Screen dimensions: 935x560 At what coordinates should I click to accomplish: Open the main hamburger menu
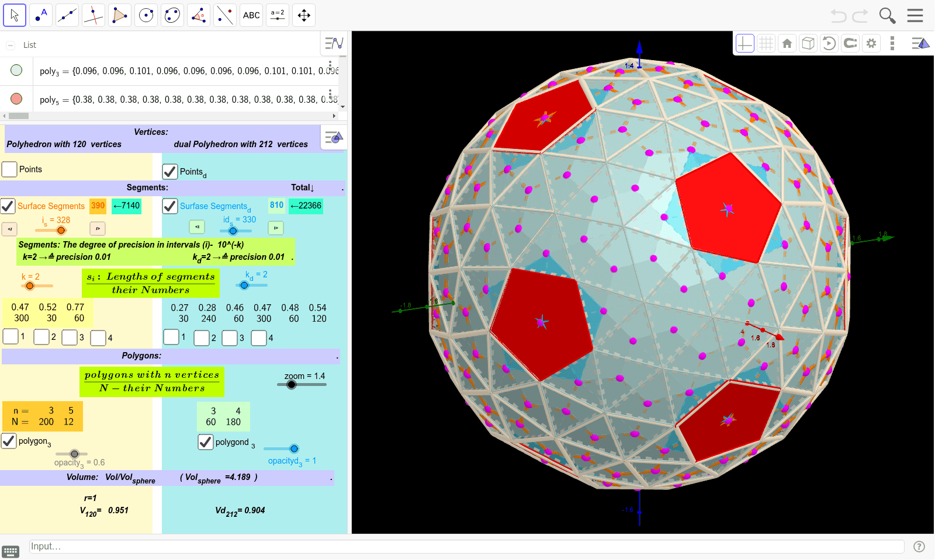tap(915, 15)
